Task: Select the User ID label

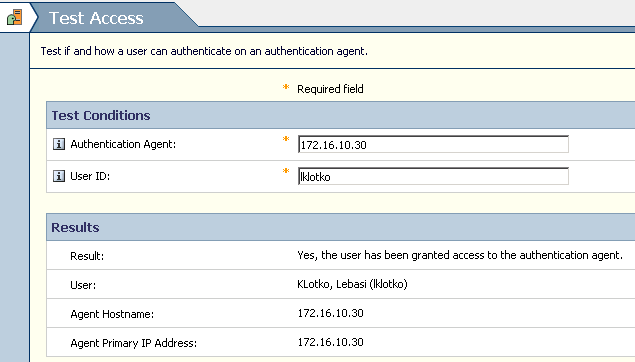Action: 90,176
